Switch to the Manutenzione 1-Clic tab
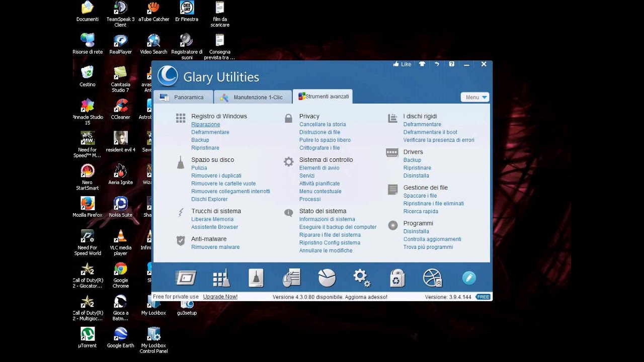644x362 pixels. [253, 97]
